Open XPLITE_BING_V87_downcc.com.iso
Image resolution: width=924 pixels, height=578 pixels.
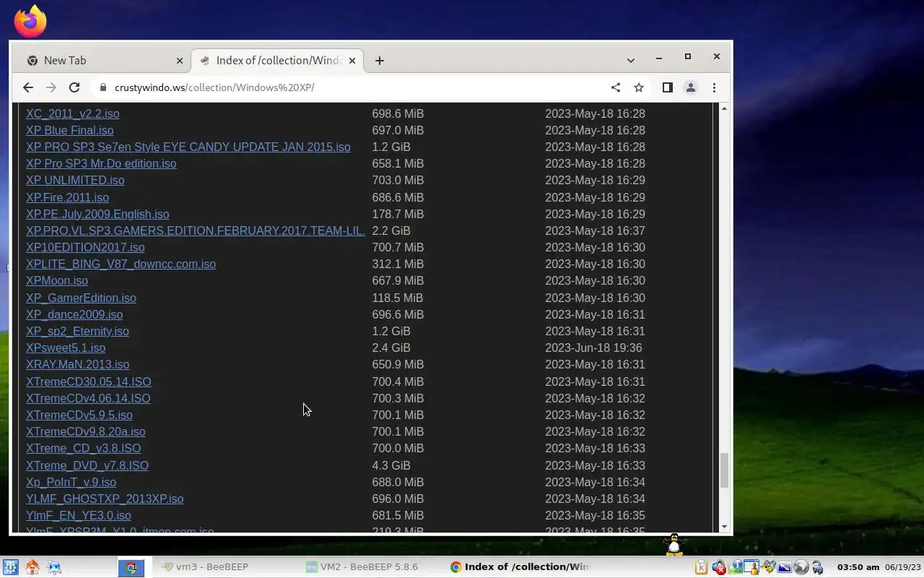point(121,264)
